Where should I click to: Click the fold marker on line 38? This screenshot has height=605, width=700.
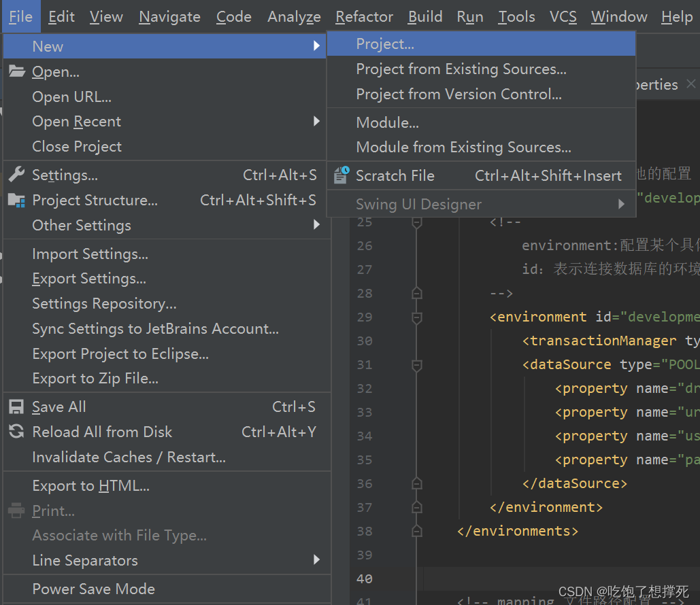(416, 532)
